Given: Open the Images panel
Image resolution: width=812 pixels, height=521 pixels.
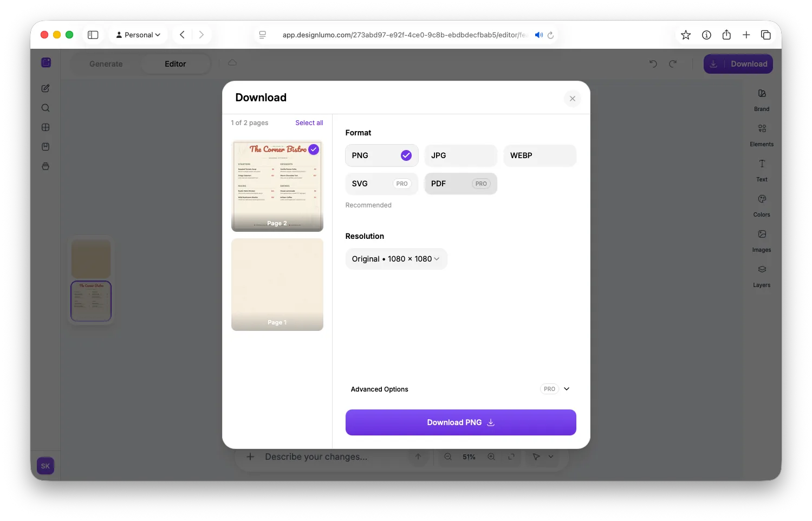Looking at the screenshot, I should (762, 241).
